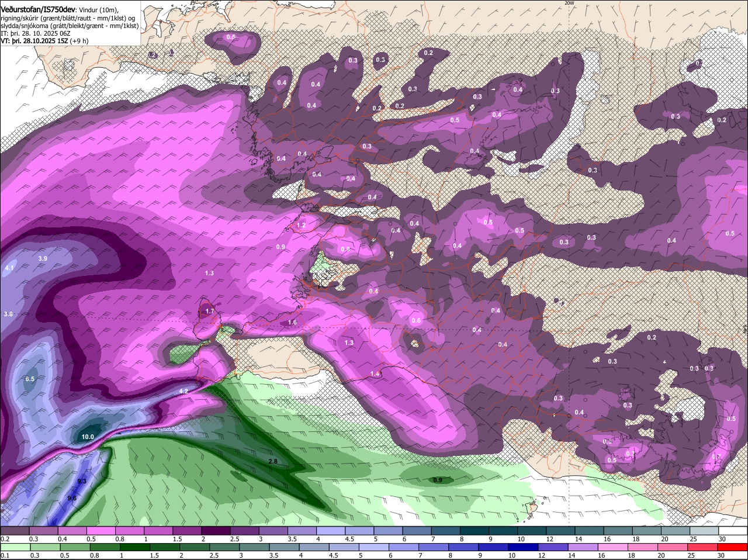Click the '3.8' value on the map
The width and height of the screenshot is (748, 560).
[x=8, y=314]
